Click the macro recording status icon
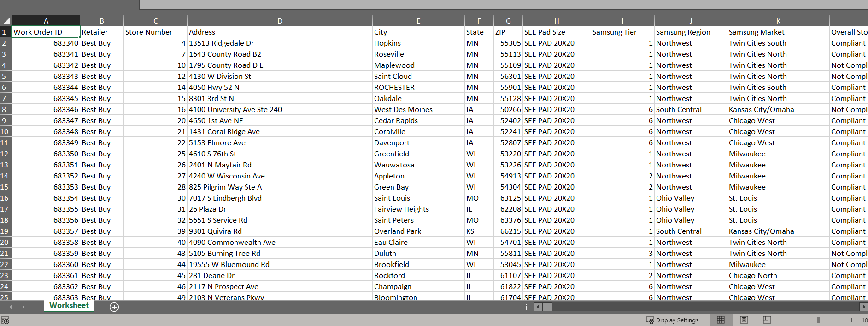Image resolution: width=868 pixels, height=326 pixels. [x=5, y=320]
